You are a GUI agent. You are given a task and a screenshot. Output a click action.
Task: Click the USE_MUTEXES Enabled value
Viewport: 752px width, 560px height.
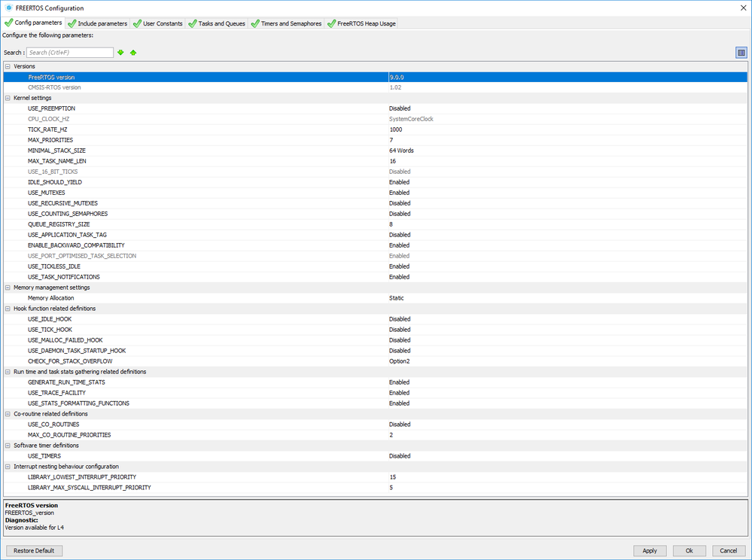pyautogui.click(x=400, y=193)
